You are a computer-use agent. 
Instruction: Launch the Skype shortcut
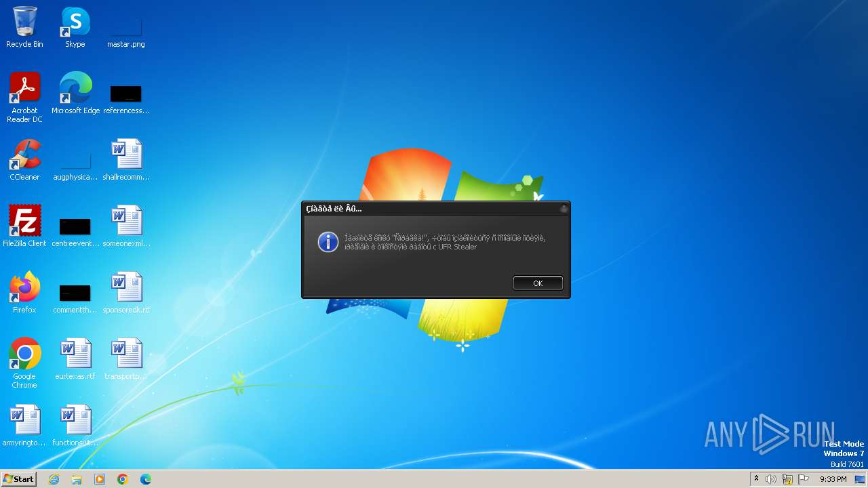click(x=75, y=27)
